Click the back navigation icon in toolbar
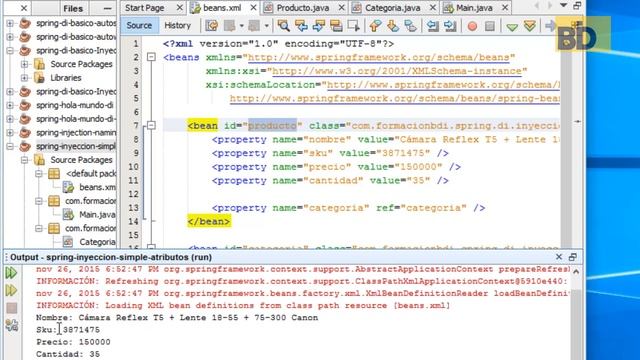This screenshot has width=640, height=360. (230, 26)
